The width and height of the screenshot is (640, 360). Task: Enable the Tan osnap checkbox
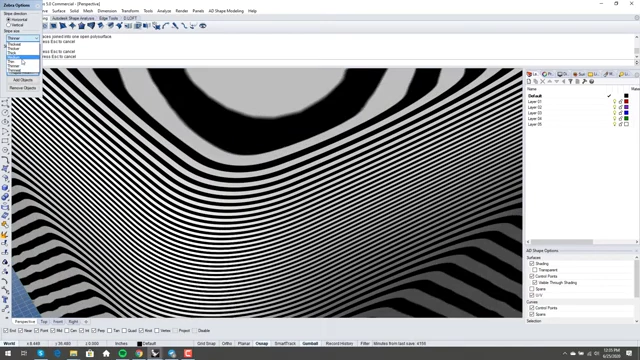pos(110,331)
